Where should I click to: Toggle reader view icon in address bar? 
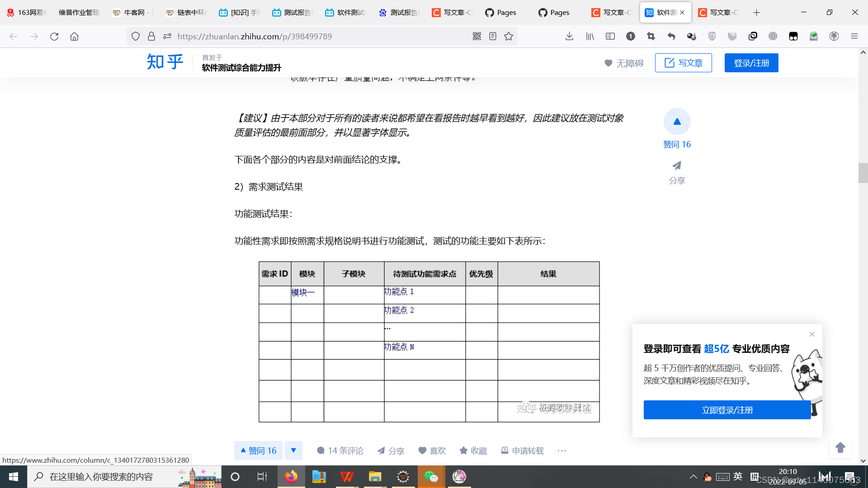point(493,36)
